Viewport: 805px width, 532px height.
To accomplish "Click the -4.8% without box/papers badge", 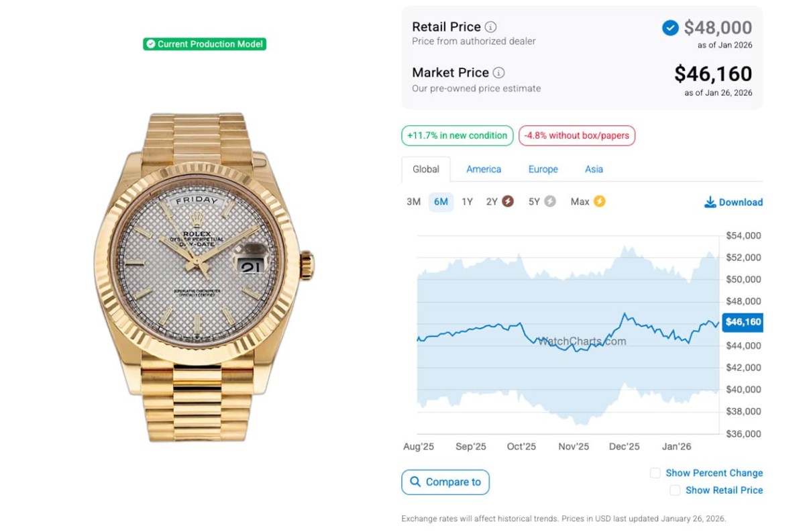I will click(x=576, y=136).
